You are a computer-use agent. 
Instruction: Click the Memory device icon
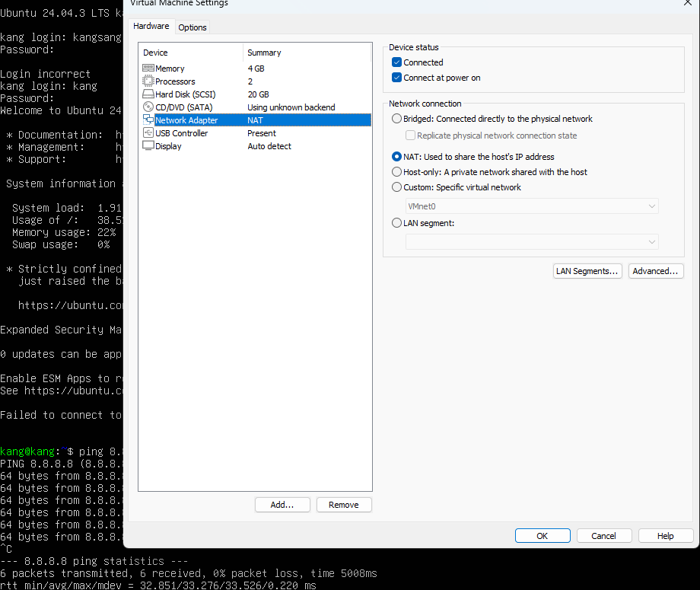point(148,69)
